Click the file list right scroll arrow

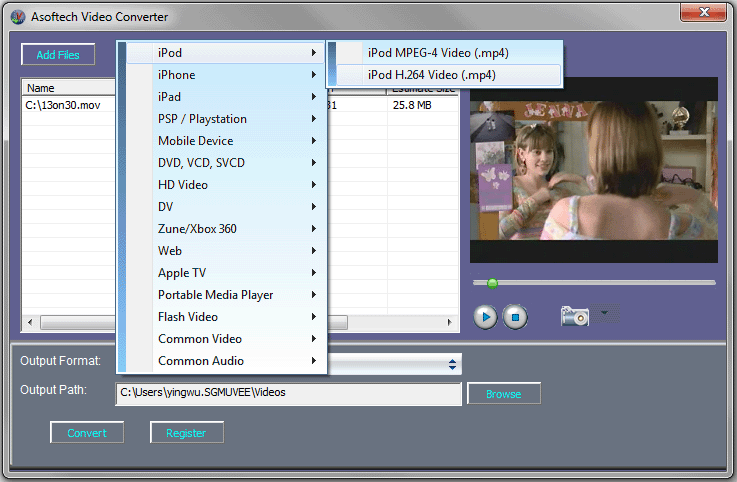coord(450,323)
